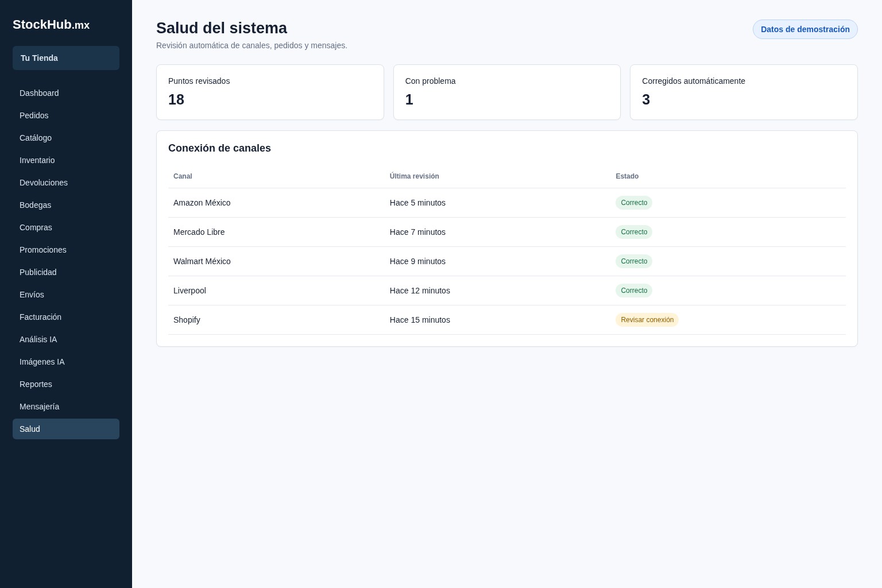The height and width of the screenshot is (588, 882).
Task: Open the Puntos revisados card
Action: (x=270, y=92)
